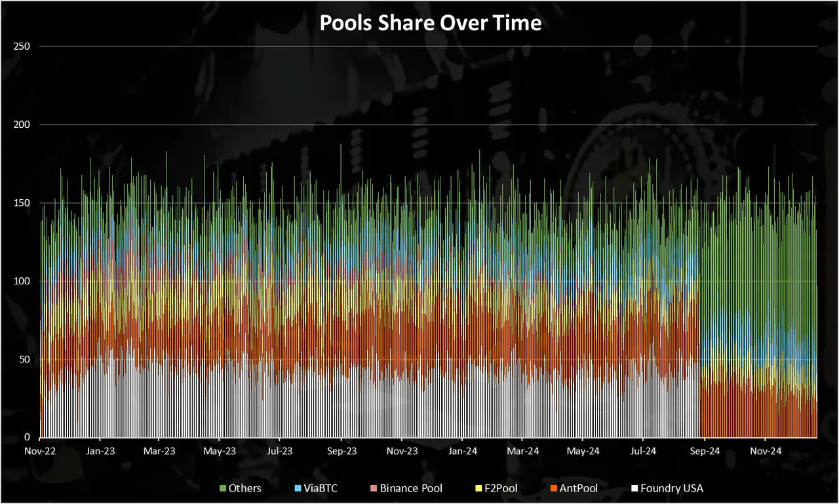
Task: Click the white Foundry USA legend swatch
Action: tap(634, 488)
